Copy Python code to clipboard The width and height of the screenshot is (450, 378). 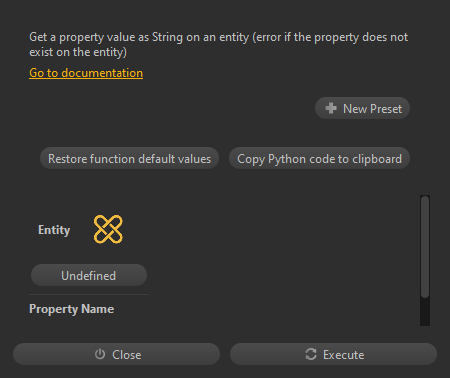click(319, 158)
